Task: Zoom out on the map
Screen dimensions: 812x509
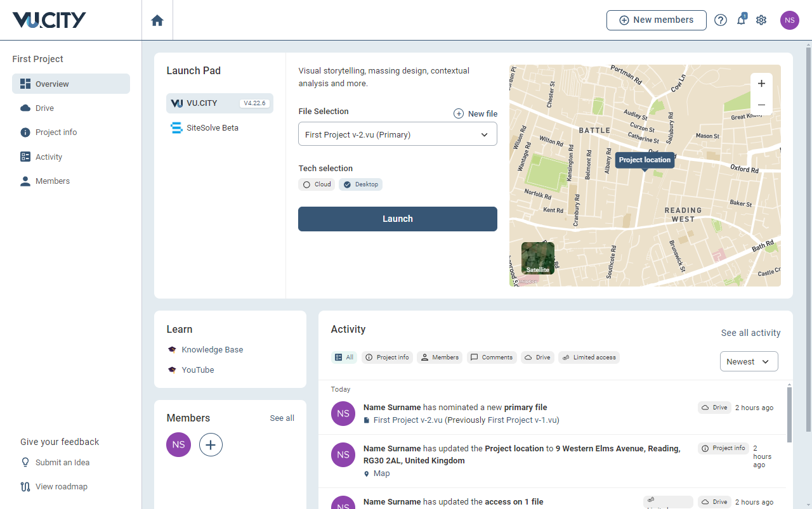Action: (761, 105)
